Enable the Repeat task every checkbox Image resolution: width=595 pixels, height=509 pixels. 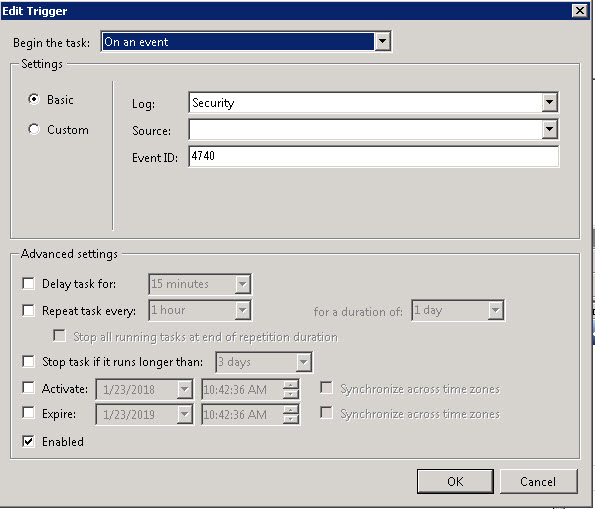(x=28, y=310)
